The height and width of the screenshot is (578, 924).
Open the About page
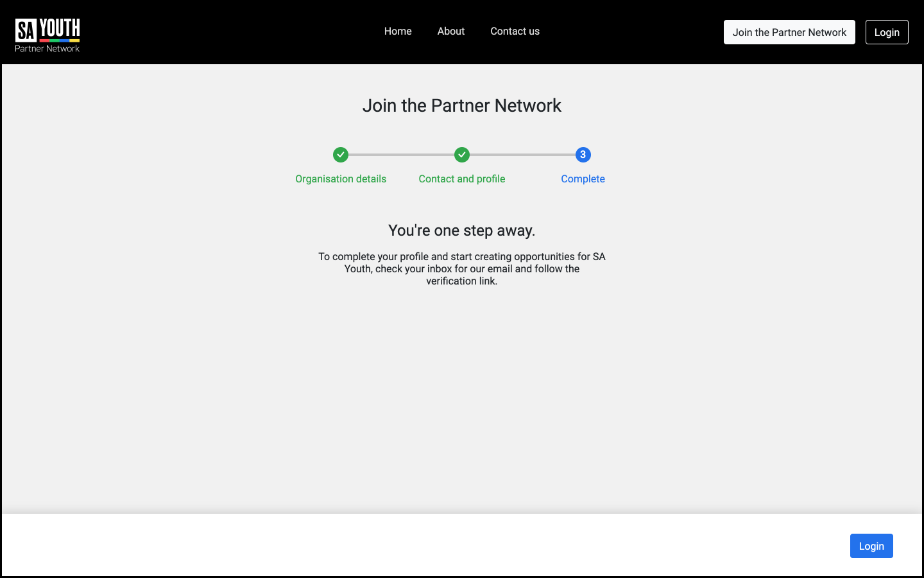point(450,31)
